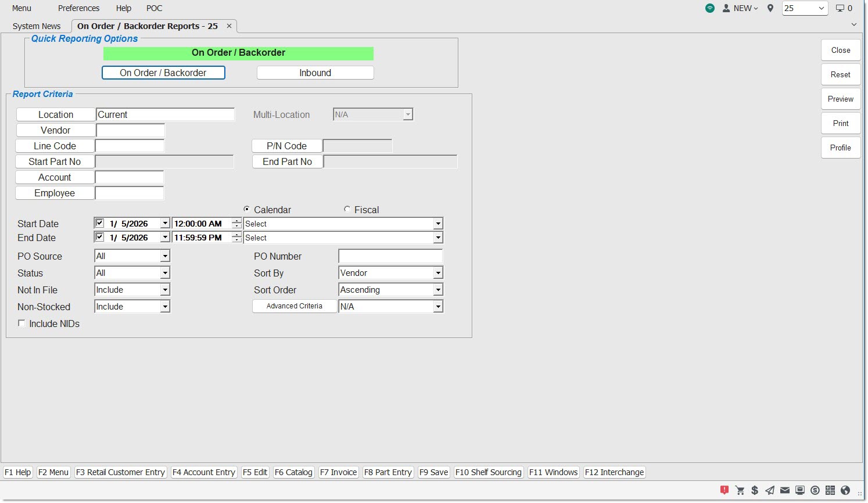Select the Fiscal radio button
The height and width of the screenshot is (503, 868).
pyautogui.click(x=347, y=210)
